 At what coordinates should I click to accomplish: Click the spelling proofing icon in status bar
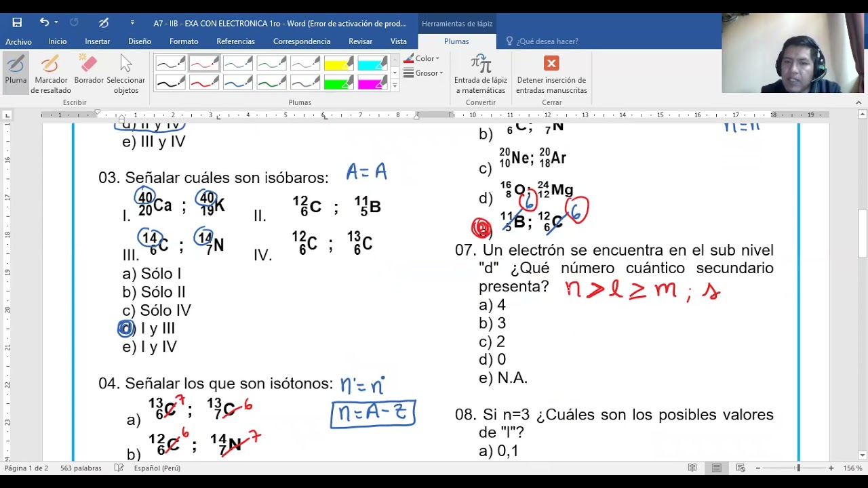119,468
